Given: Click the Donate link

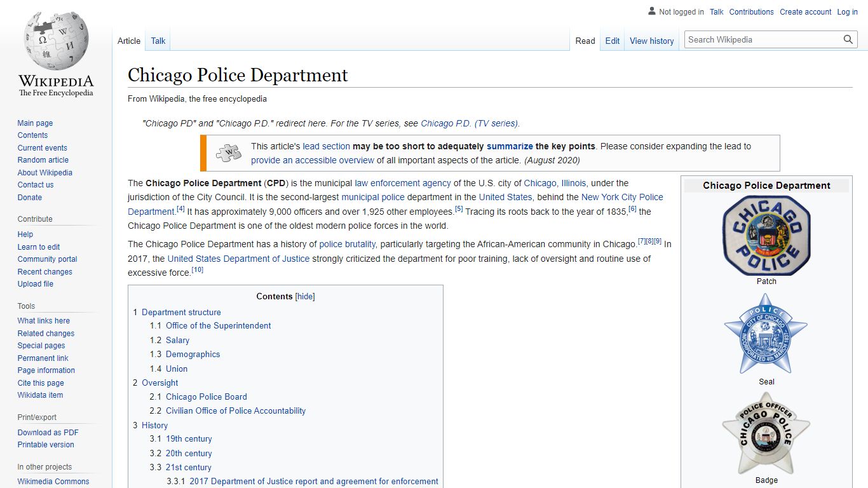Looking at the screenshot, I should pyautogui.click(x=30, y=198).
